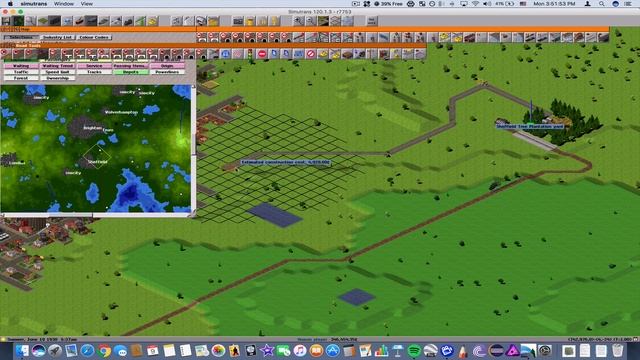Select the red no-entry sign tool

point(262,54)
